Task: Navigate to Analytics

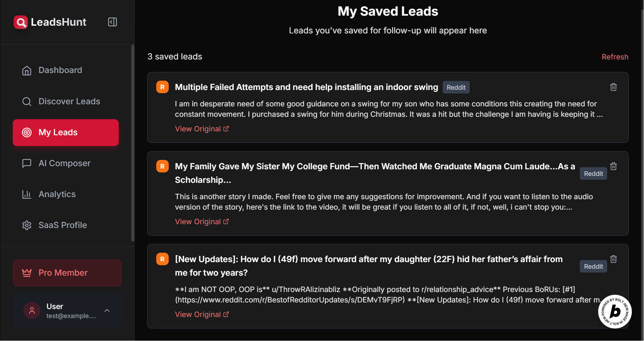Action: tap(57, 194)
